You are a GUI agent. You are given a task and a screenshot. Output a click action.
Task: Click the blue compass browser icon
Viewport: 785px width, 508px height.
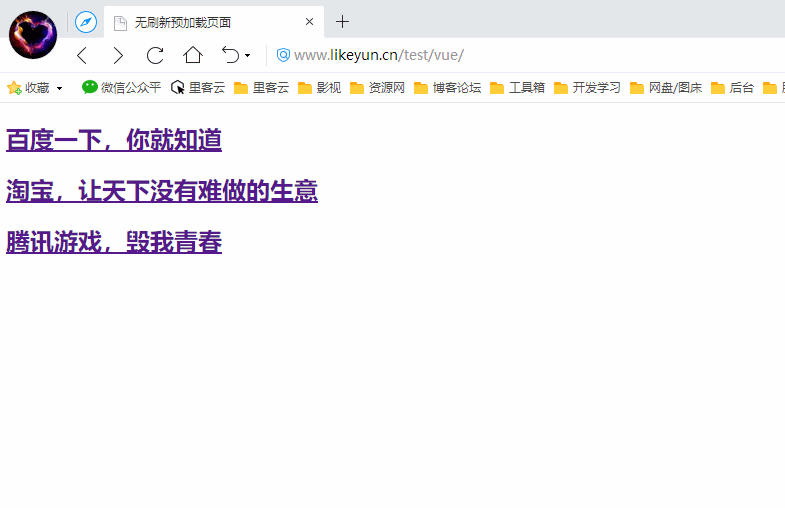tap(86, 22)
